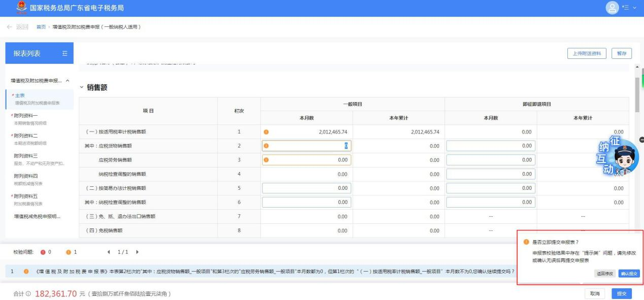Image resolution: width=644 pixels, height=300 pixels.
Task: Click the 首页 breadcrumb link
Action: (x=41, y=26)
